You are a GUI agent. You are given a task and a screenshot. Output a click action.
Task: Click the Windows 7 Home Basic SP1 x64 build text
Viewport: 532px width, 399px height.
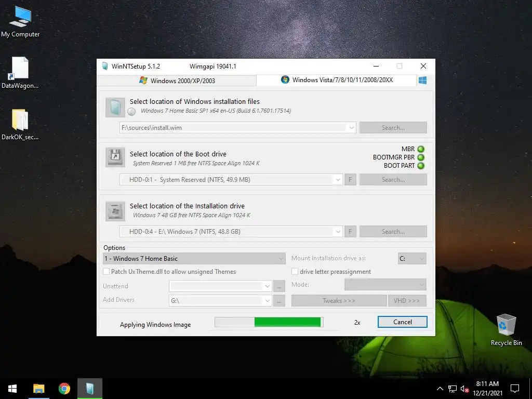coord(216,111)
